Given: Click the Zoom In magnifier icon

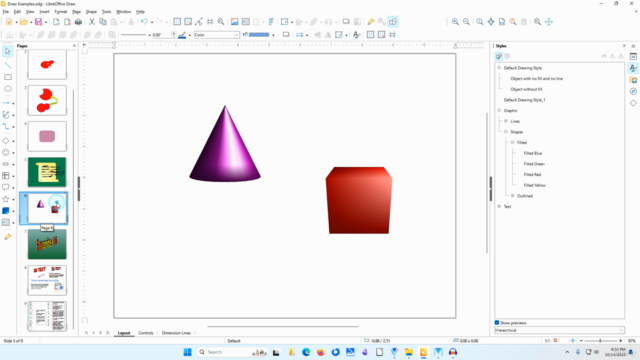Looking at the screenshot, I should (x=455, y=22).
